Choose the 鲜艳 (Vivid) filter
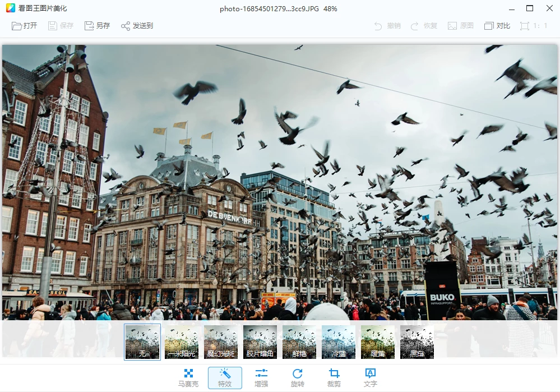Viewport: 560px width, 392px height. [x=299, y=342]
